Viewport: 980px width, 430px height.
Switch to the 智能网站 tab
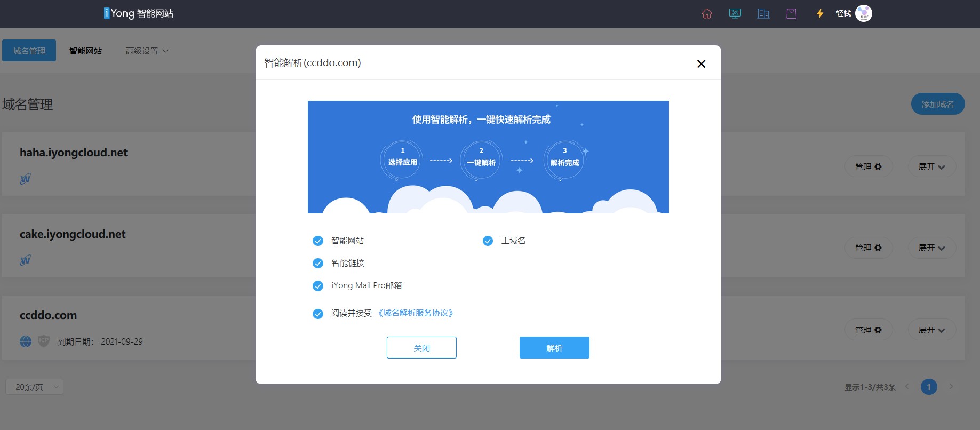(x=85, y=51)
